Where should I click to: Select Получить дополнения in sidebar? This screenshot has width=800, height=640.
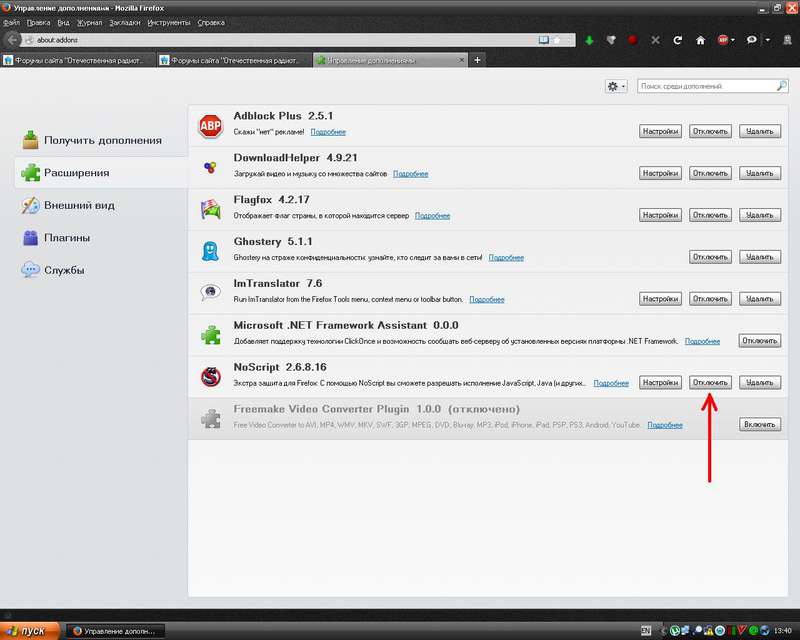pyautogui.click(x=102, y=140)
